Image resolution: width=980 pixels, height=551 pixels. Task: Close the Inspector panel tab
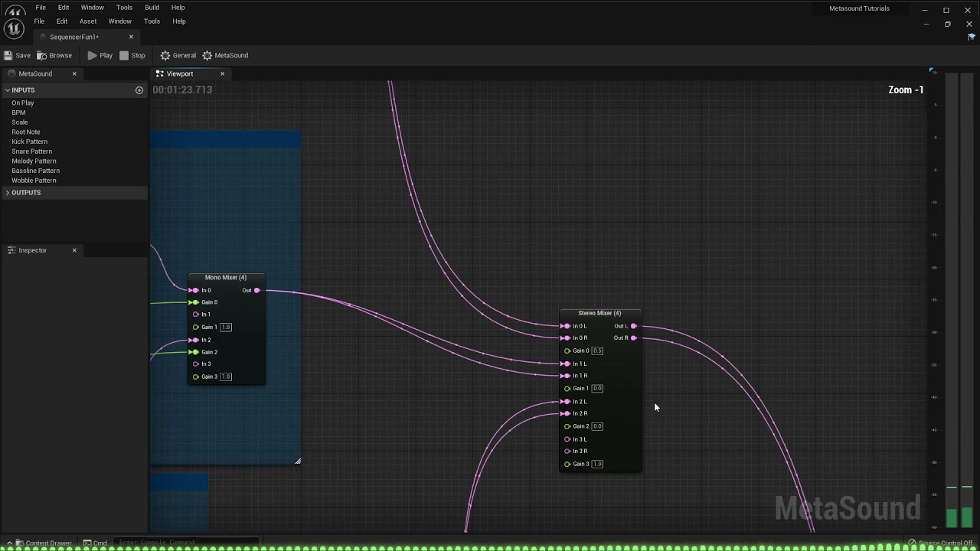click(x=74, y=250)
